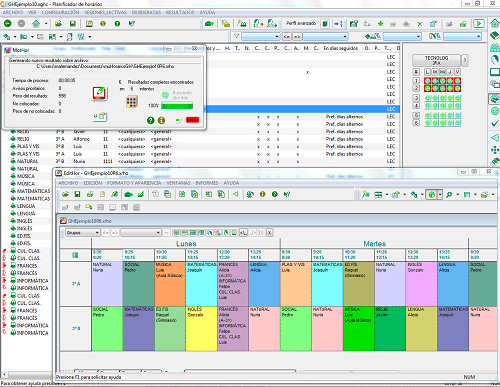Click the row 3 button in availability grid
The height and width of the screenshot is (387, 500).
tap(416, 98)
